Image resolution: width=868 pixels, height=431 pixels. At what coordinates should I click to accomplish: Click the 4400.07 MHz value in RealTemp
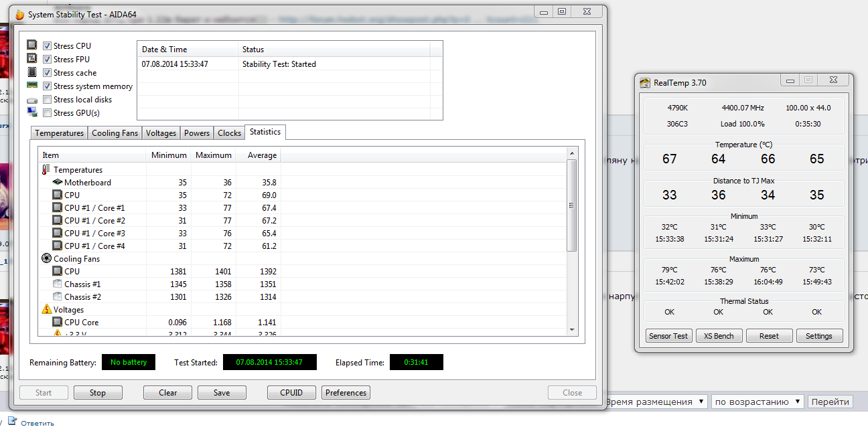(743, 108)
